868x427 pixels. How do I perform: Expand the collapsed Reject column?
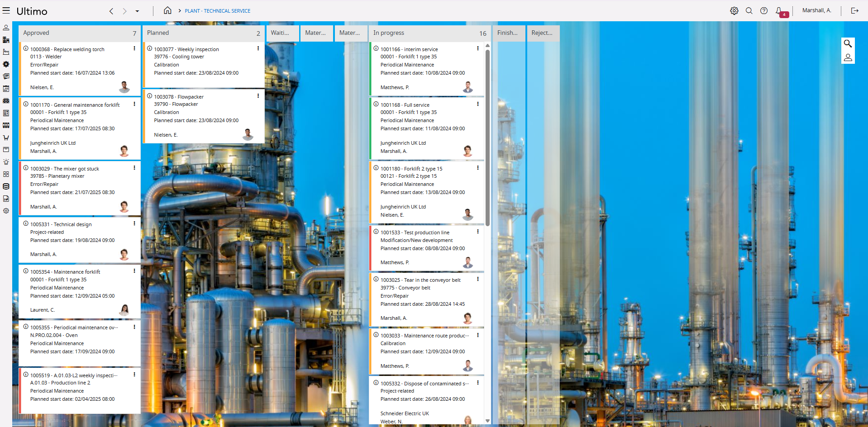pos(543,33)
